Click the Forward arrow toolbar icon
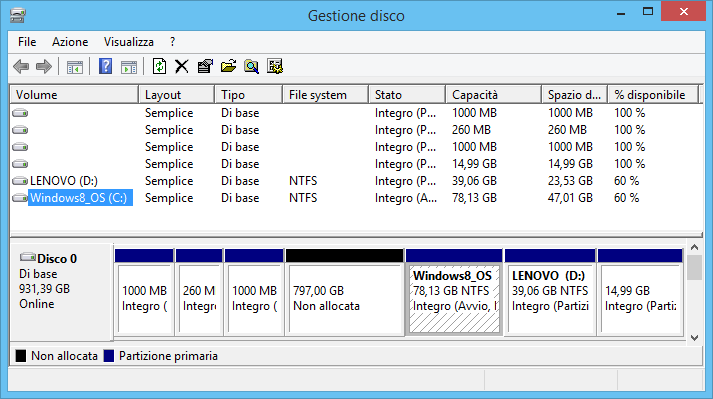713x399 pixels. point(44,66)
